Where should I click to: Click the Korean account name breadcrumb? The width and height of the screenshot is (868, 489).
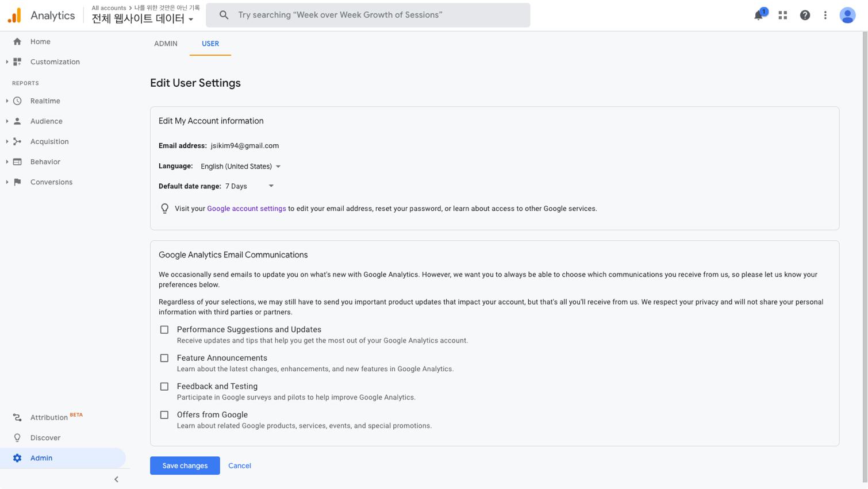click(x=167, y=8)
